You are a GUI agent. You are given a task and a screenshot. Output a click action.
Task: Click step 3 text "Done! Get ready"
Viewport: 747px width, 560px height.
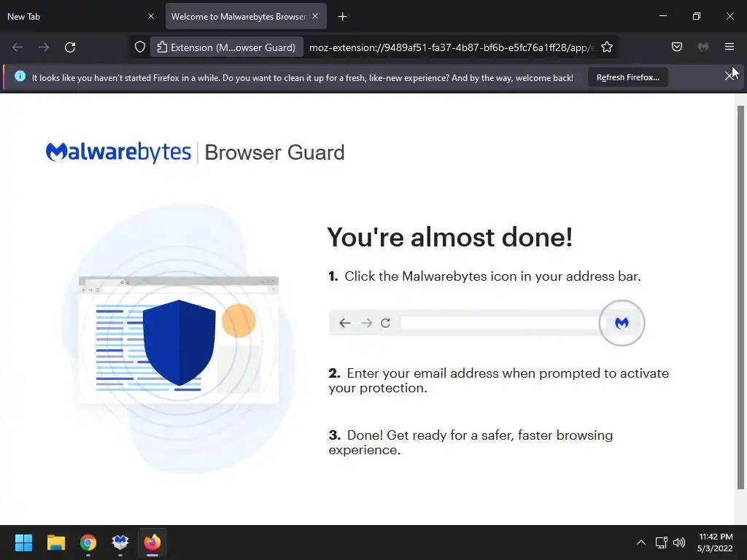(x=471, y=443)
